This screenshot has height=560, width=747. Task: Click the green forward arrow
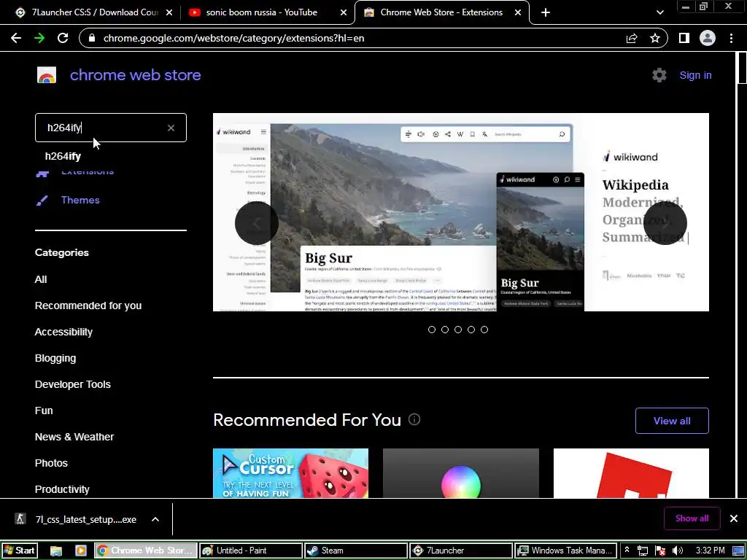(x=39, y=38)
